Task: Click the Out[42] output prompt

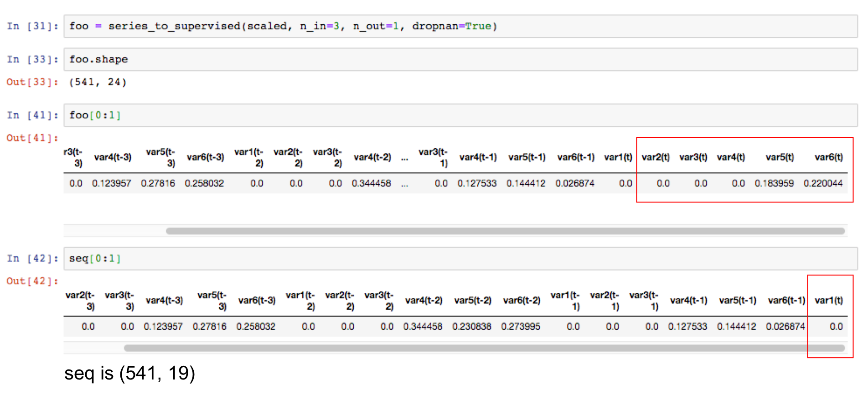Action: [32, 281]
